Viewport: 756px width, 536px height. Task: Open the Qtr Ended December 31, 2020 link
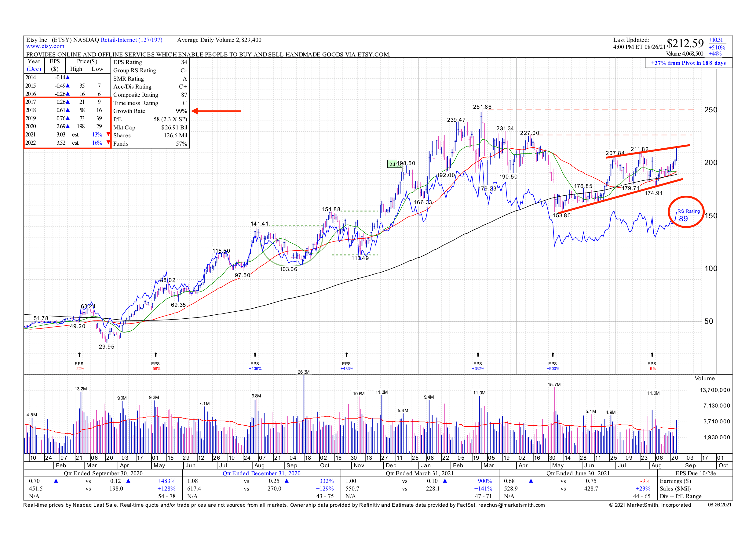261,473
